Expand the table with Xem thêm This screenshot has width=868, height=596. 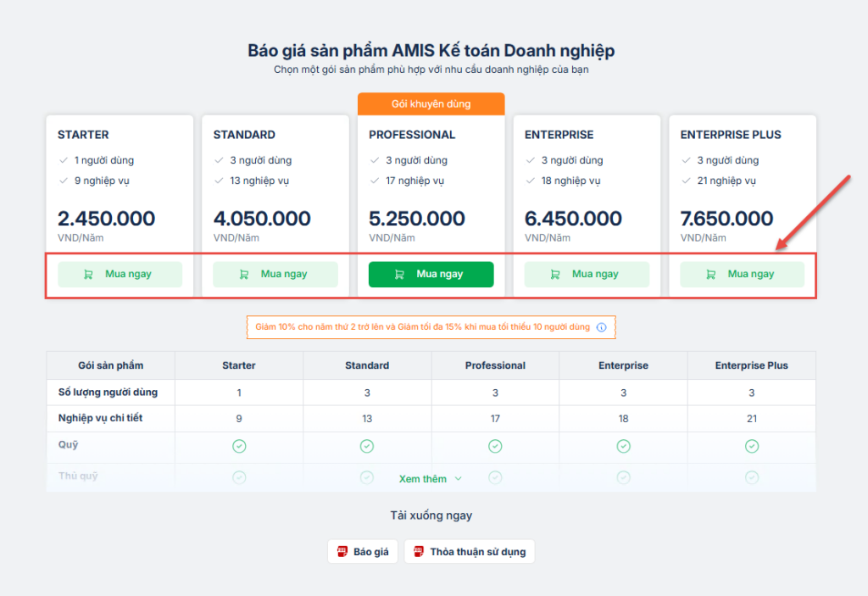[x=423, y=479]
